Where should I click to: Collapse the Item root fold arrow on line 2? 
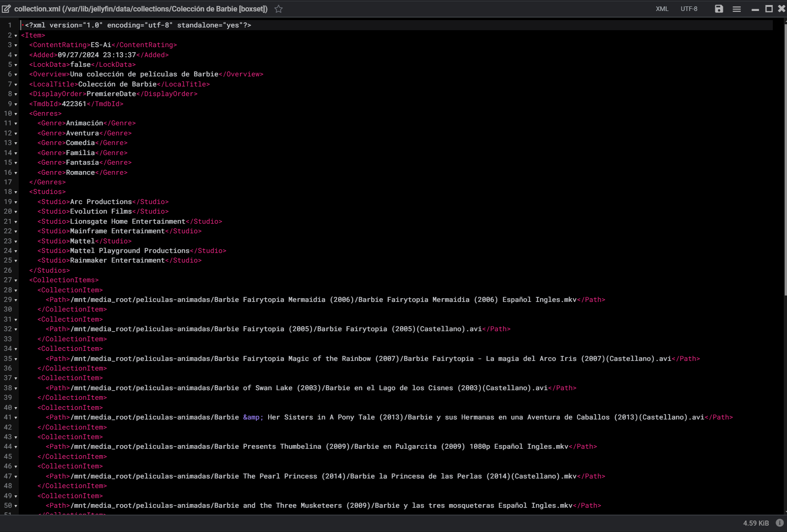pyautogui.click(x=16, y=36)
